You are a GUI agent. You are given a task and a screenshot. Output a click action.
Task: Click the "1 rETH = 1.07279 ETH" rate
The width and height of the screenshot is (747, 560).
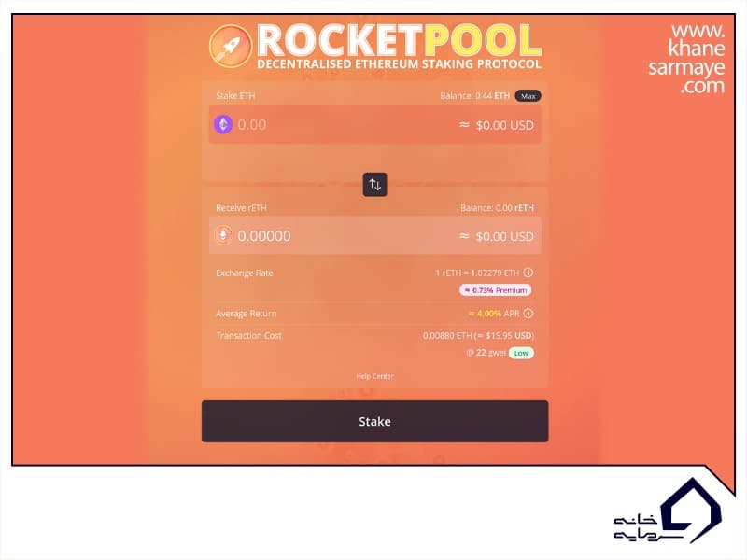[x=477, y=273]
